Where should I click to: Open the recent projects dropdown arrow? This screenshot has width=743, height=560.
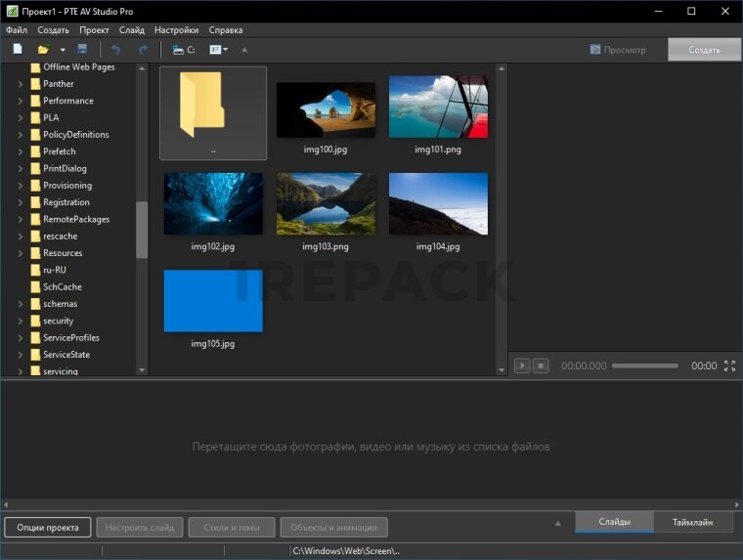[63, 49]
